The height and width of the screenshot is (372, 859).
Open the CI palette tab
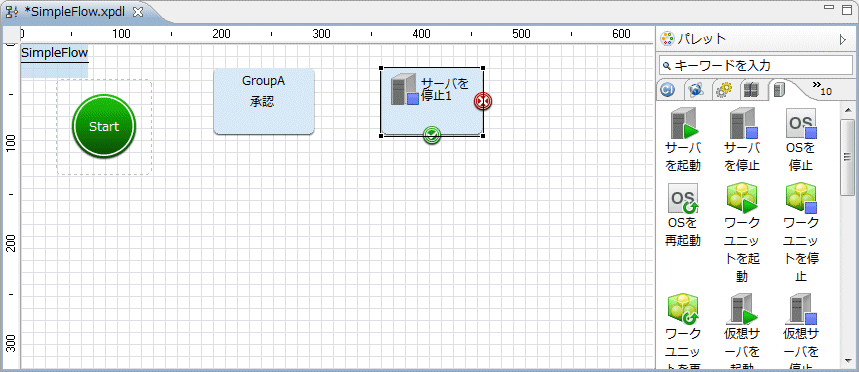point(667,91)
